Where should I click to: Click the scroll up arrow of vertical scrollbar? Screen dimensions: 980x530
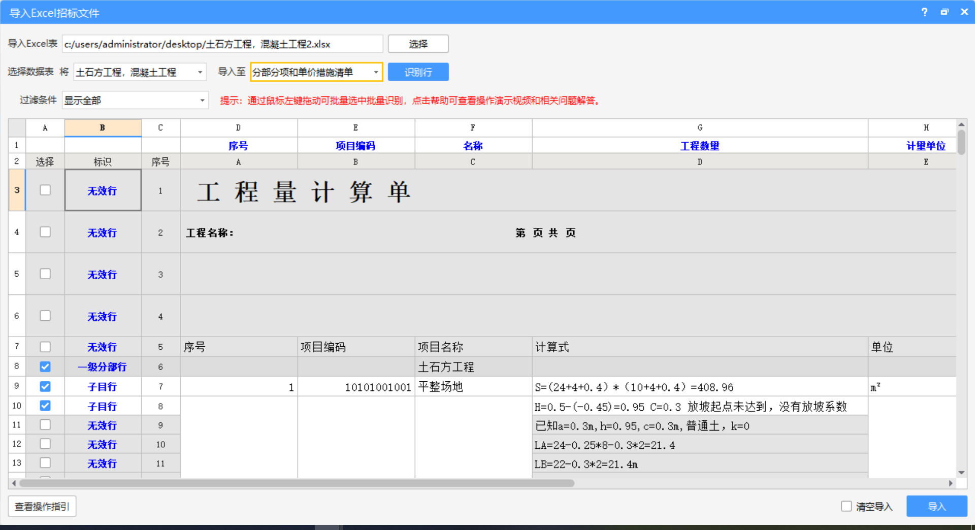pyautogui.click(x=961, y=124)
